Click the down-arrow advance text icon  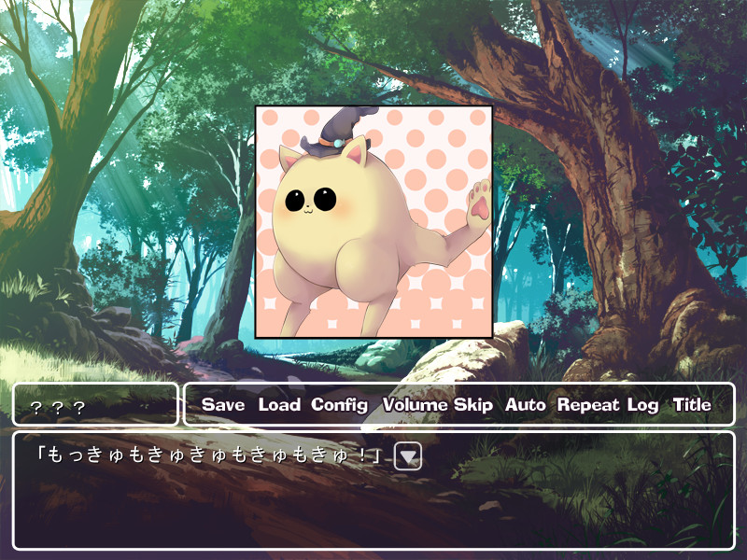point(408,456)
